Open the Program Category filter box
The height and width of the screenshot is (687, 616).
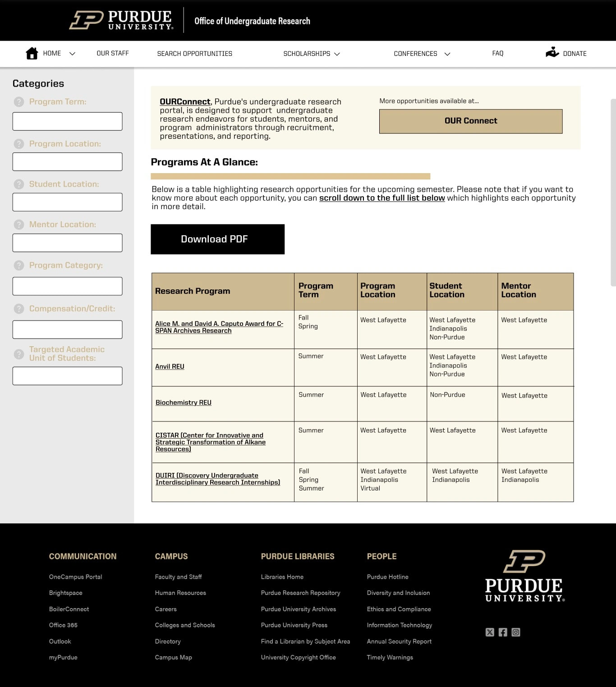pyautogui.click(x=68, y=286)
